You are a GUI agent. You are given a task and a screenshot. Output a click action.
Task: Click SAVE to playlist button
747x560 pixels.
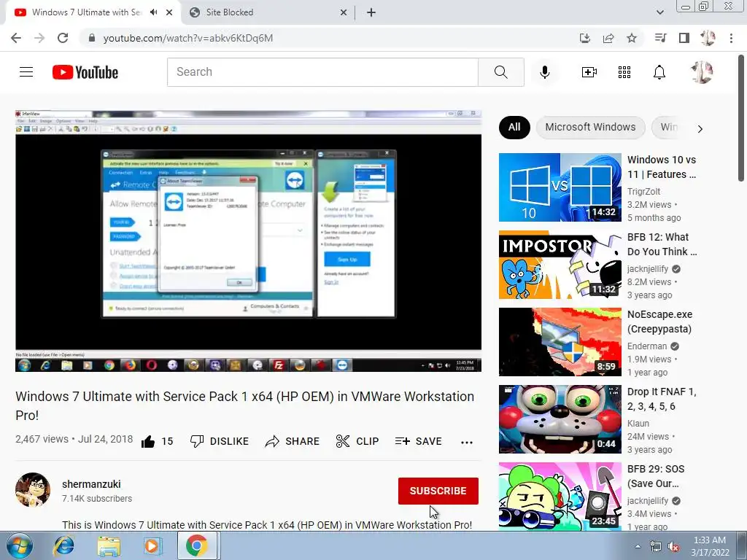click(x=418, y=441)
